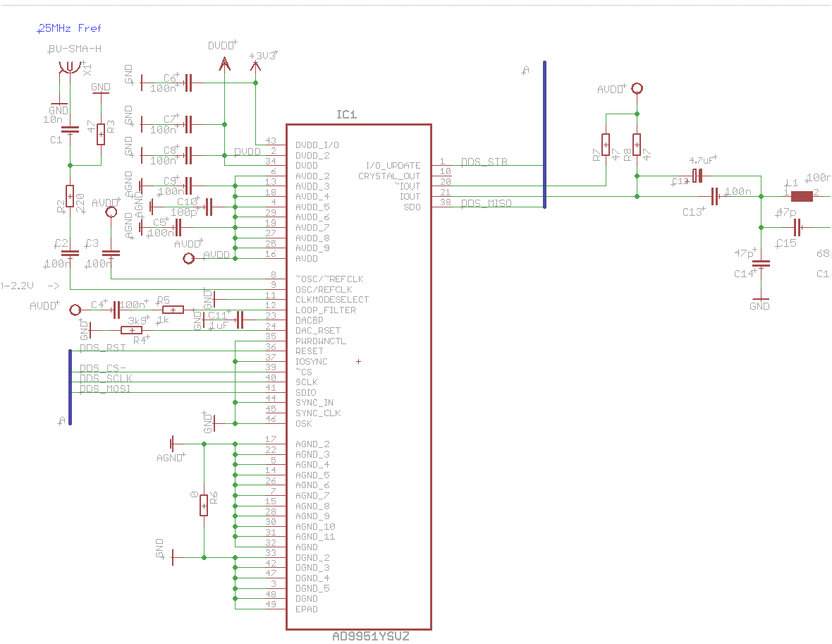Select the IC1 AD9951YSVZ chip body
The image size is (832, 644).
[359, 377]
